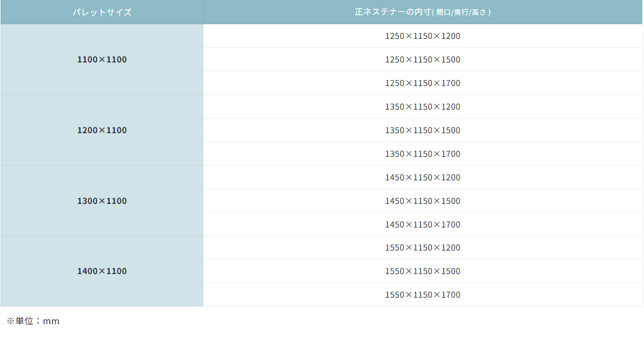This screenshot has height=346, width=644.
Task: Click the ※単位：mm footnote text
Action: pos(33,321)
